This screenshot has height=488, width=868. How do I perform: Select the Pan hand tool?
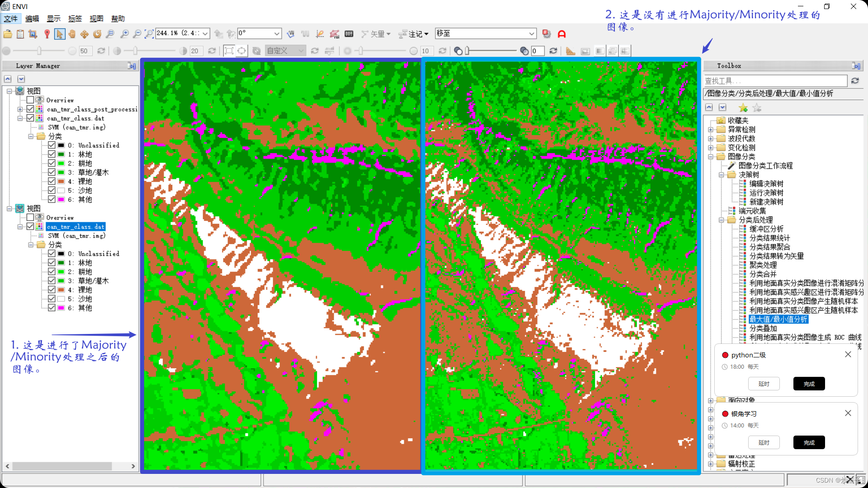[x=72, y=34]
